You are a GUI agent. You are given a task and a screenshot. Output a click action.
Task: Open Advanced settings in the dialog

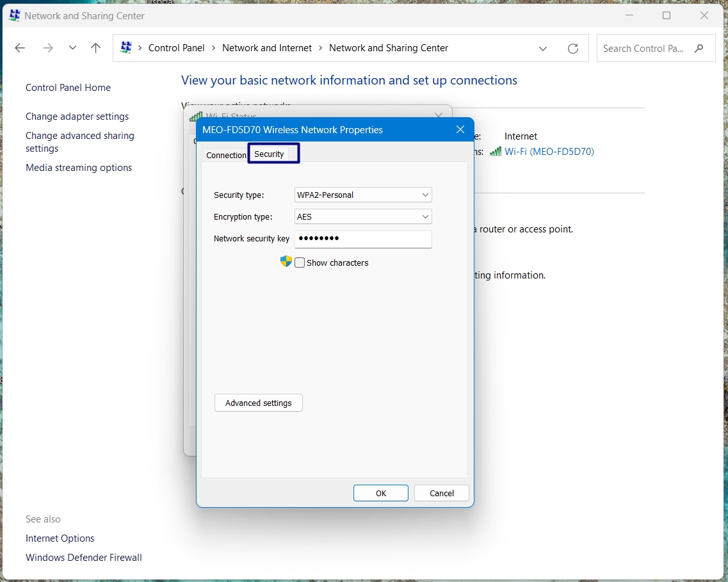tap(259, 403)
